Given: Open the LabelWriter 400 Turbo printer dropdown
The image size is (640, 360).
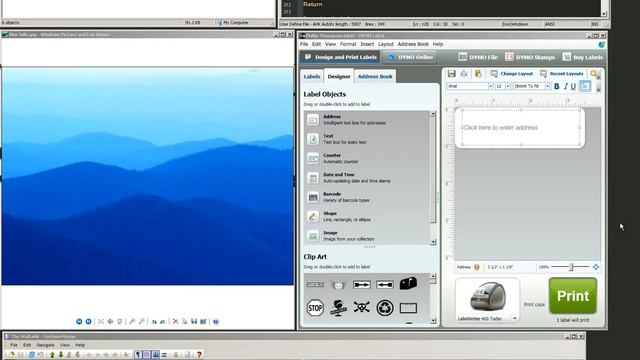Looking at the screenshot, I should click(x=515, y=318).
